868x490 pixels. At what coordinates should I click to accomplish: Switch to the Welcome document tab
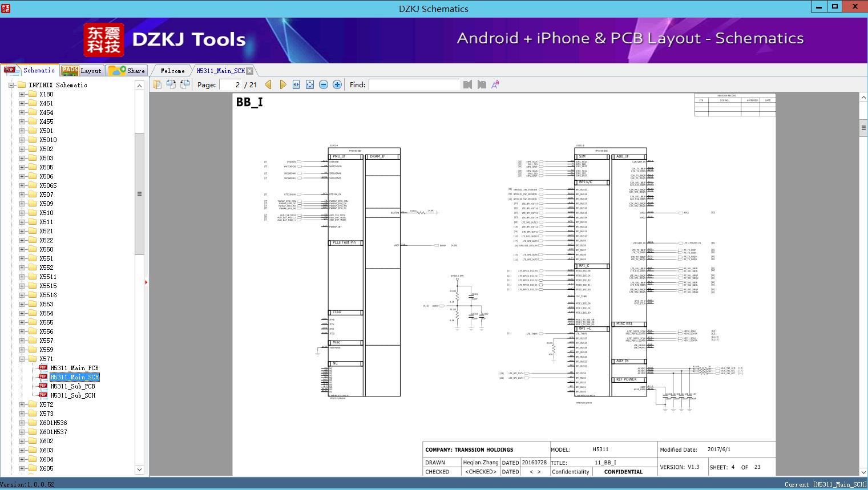click(x=172, y=71)
